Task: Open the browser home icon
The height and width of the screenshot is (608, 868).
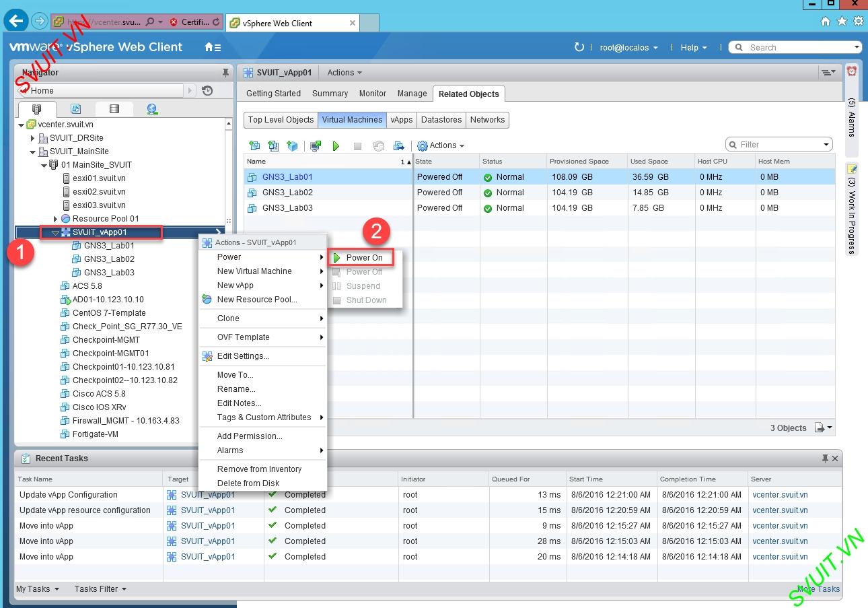Action: tap(826, 22)
